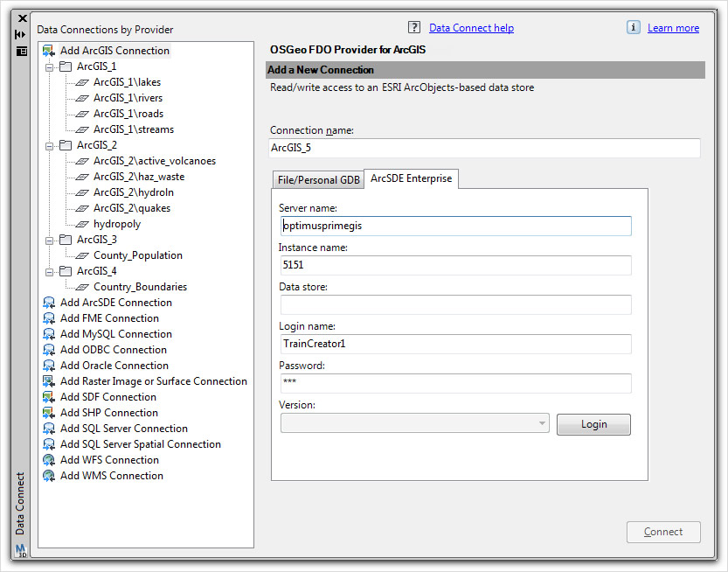Screen dimensions: 728x572
Task: Click the ArcGIS_3 folder icon
Action: click(66, 240)
